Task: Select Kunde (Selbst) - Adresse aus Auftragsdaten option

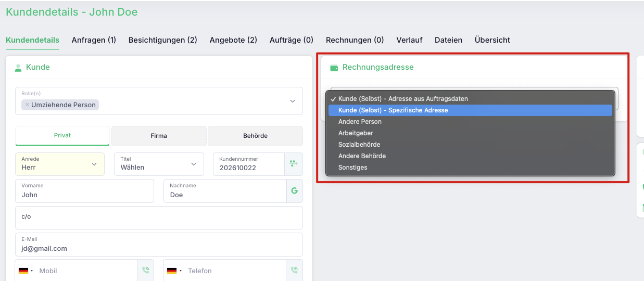Action: click(470, 99)
